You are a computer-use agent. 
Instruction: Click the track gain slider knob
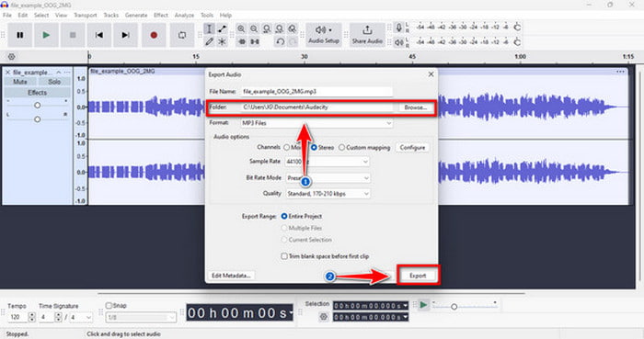[x=38, y=106]
